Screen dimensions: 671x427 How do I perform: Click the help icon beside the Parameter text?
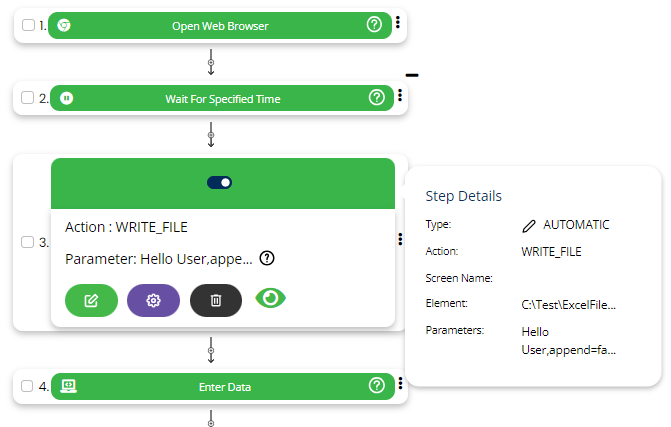coord(267,258)
